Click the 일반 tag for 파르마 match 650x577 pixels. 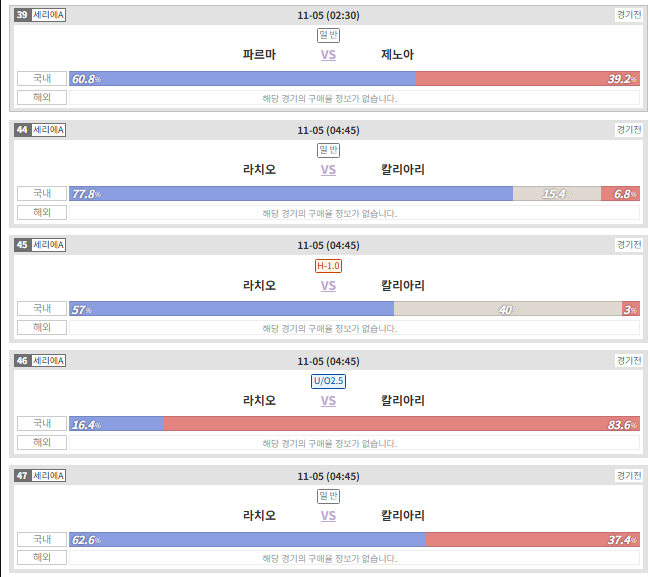pos(328,35)
